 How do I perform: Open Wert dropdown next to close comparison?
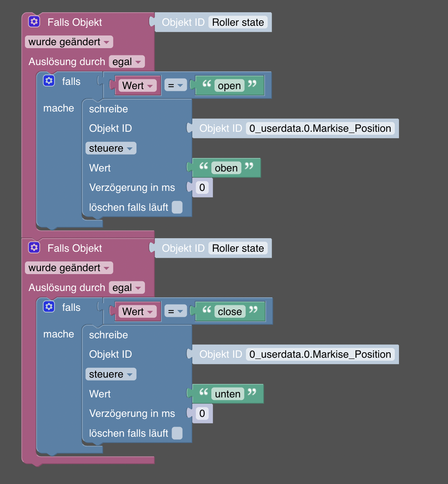(137, 311)
